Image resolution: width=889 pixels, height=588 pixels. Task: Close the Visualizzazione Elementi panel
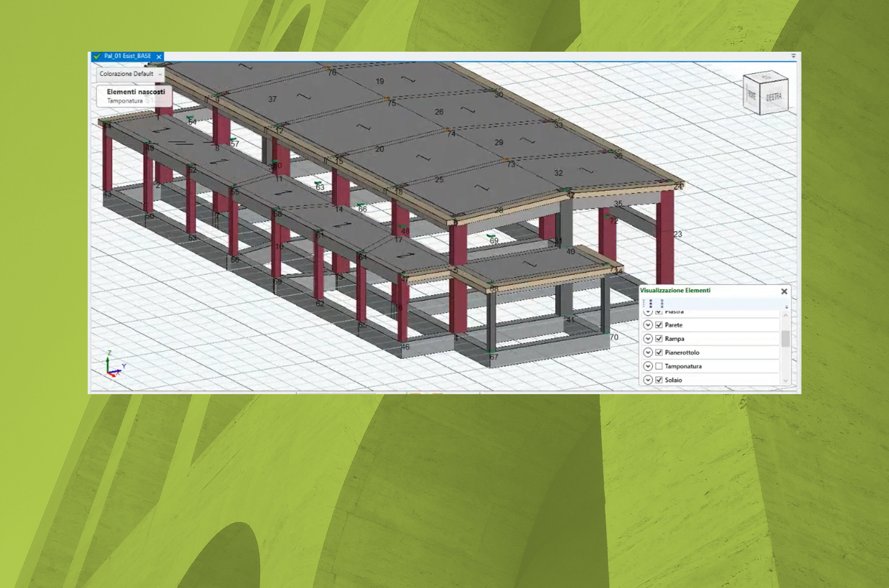[x=784, y=291]
